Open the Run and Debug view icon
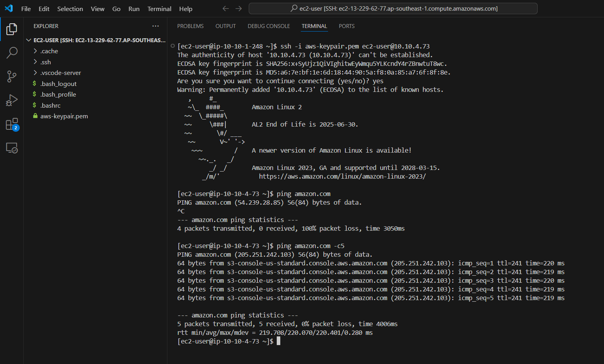 pyautogui.click(x=12, y=100)
